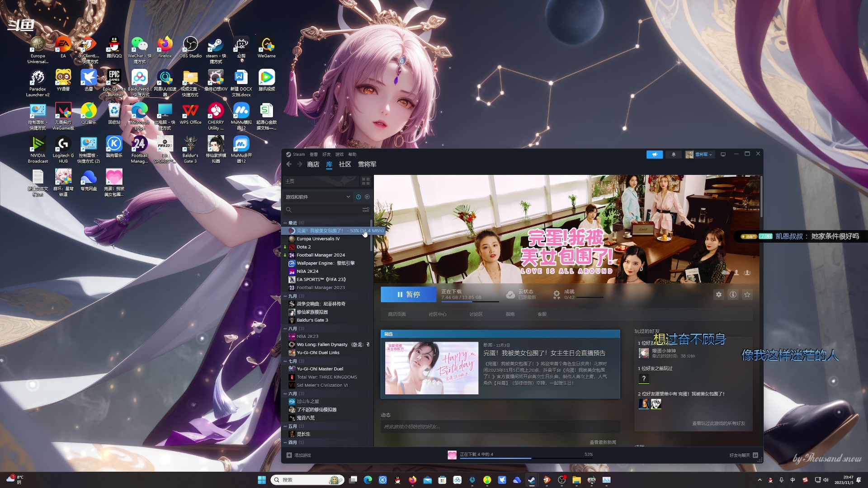Open the 好友 menu
The image size is (868, 488).
click(x=326, y=155)
